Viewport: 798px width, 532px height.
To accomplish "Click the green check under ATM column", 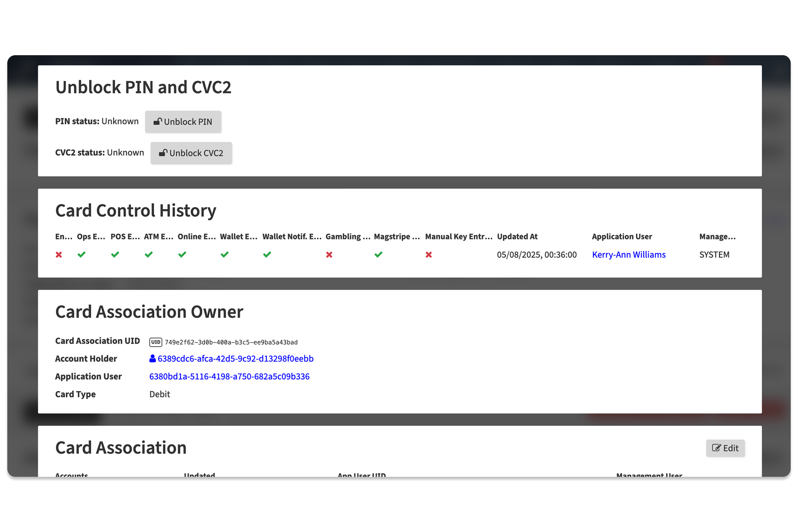I will [x=149, y=254].
